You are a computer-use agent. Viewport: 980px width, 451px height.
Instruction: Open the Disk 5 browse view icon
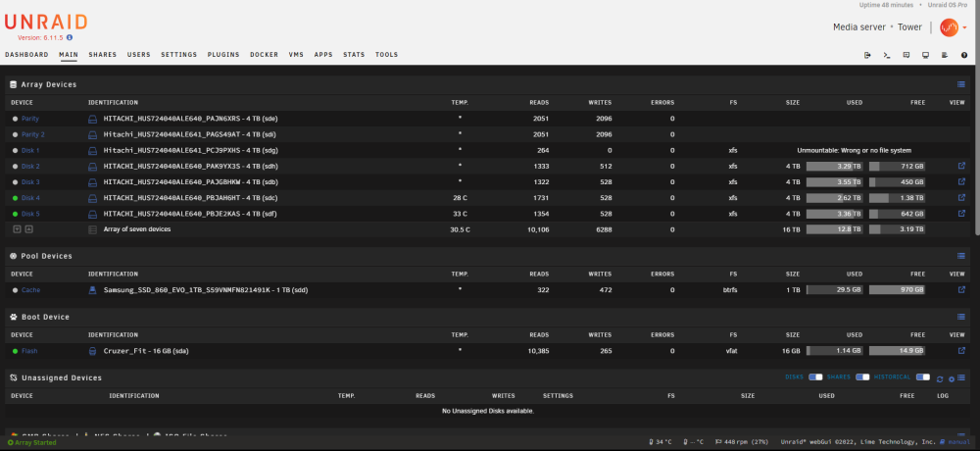[x=961, y=214]
